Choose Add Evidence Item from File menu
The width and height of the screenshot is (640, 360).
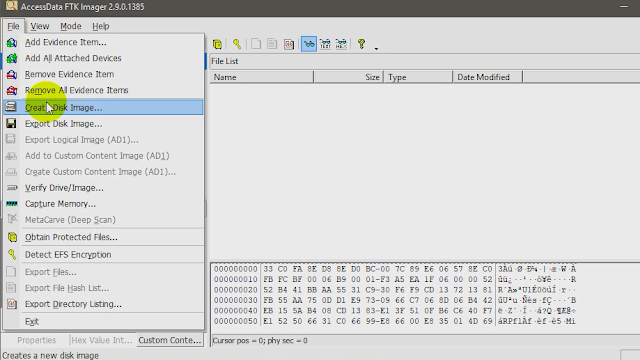click(x=103, y=42)
